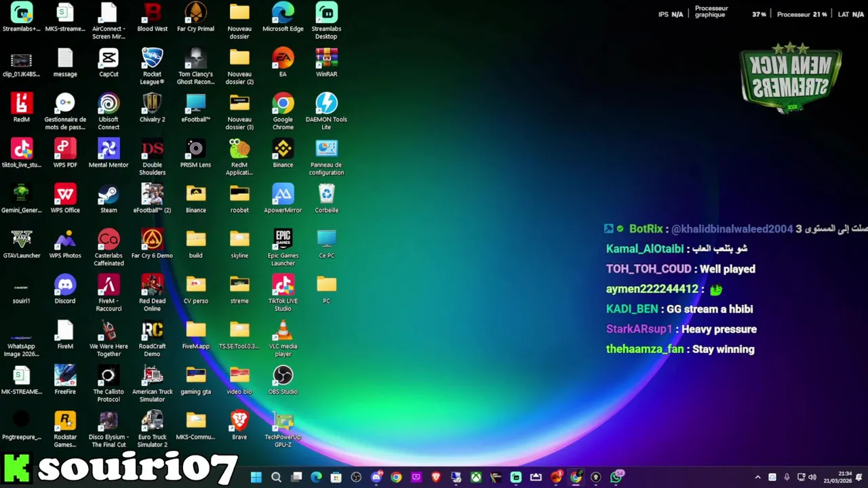The image size is (868, 488).
Task: Launch the CapCut desktop icon
Action: pos(108,63)
